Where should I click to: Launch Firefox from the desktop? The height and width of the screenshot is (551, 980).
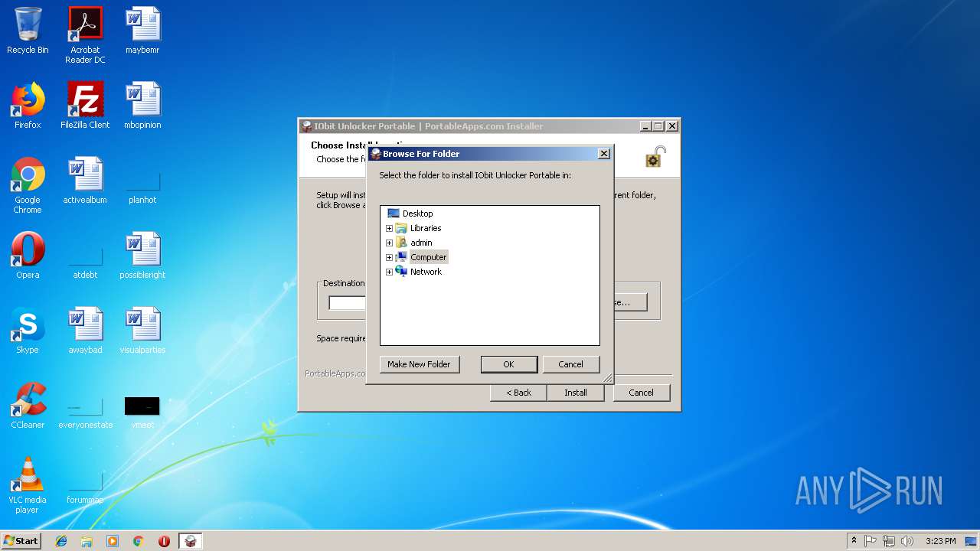28,106
